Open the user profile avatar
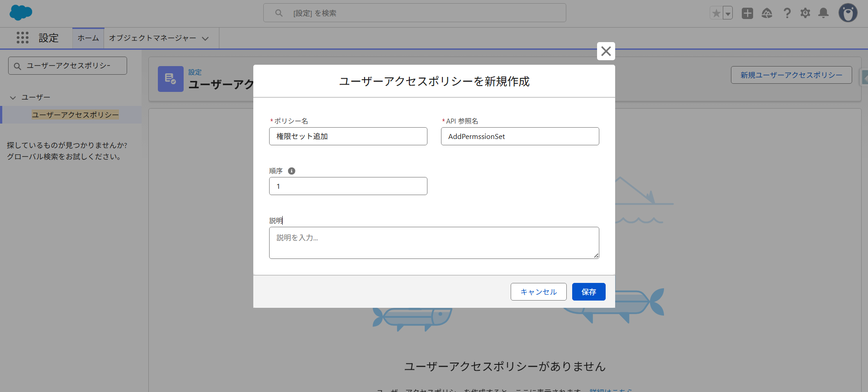The image size is (868, 392). click(848, 13)
